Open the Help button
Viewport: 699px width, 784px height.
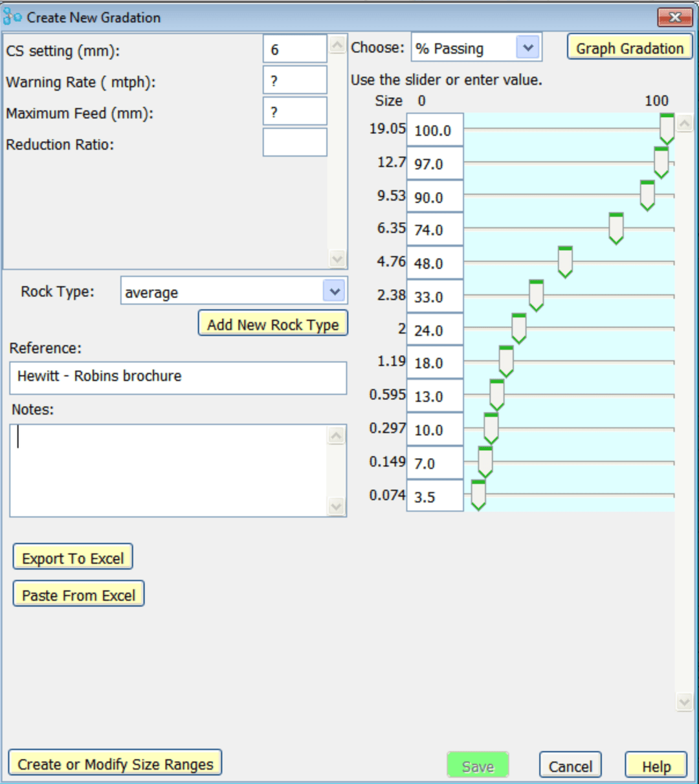(656, 766)
